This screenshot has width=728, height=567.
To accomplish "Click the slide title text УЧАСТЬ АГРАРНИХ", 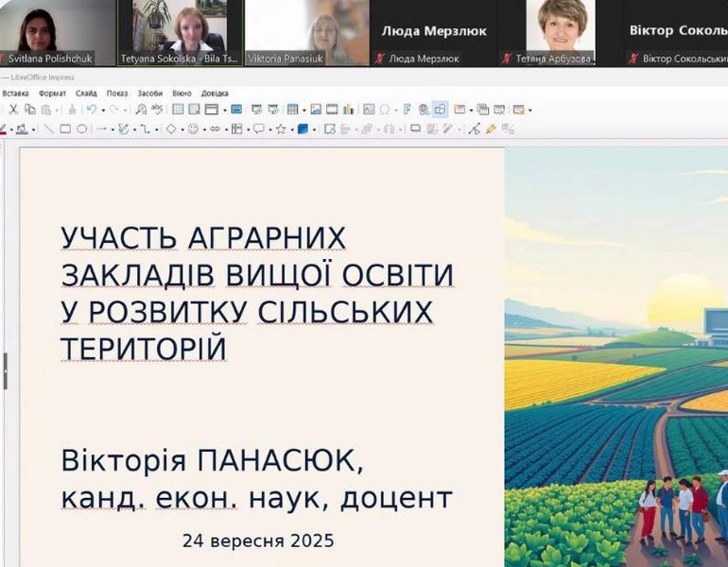I will (x=203, y=238).
